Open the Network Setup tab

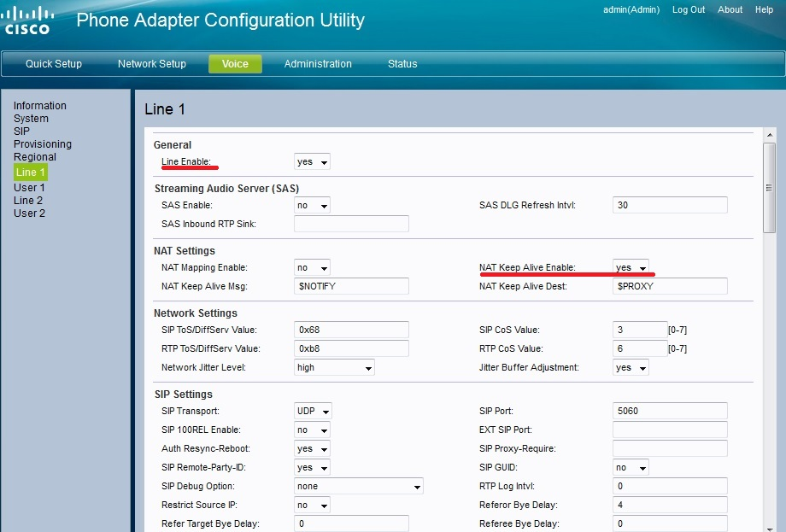tap(152, 64)
